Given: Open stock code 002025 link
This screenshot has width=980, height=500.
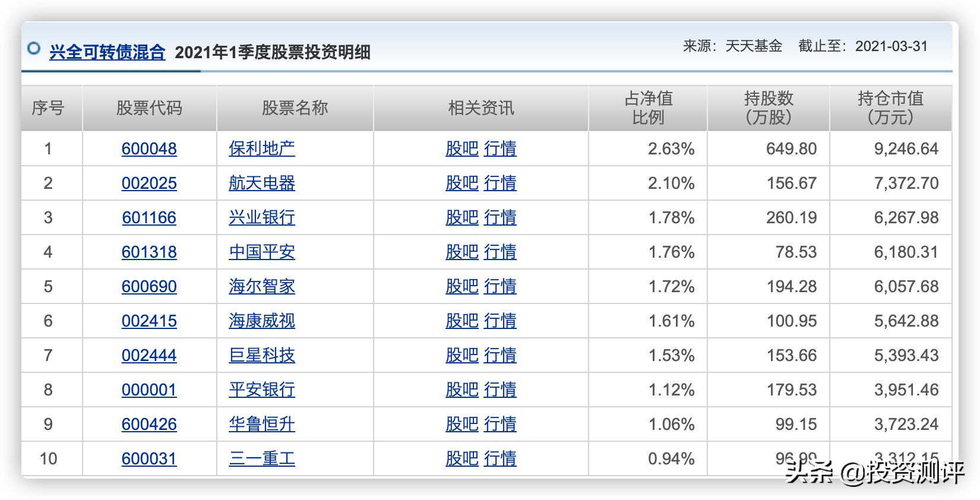Looking at the screenshot, I should click(149, 183).
